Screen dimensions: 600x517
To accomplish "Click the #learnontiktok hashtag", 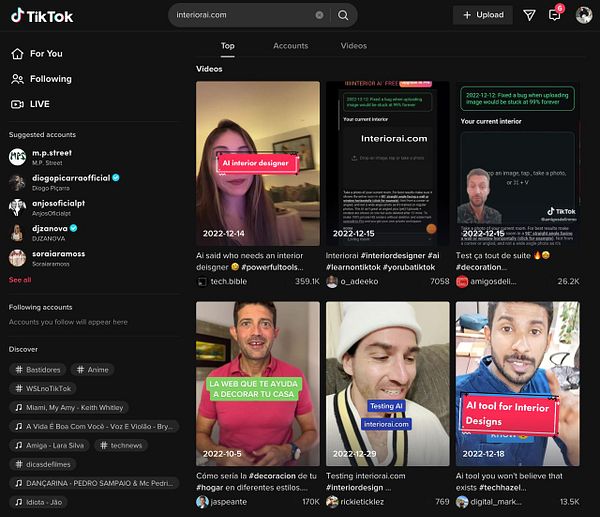I will (x=353, y=267).
